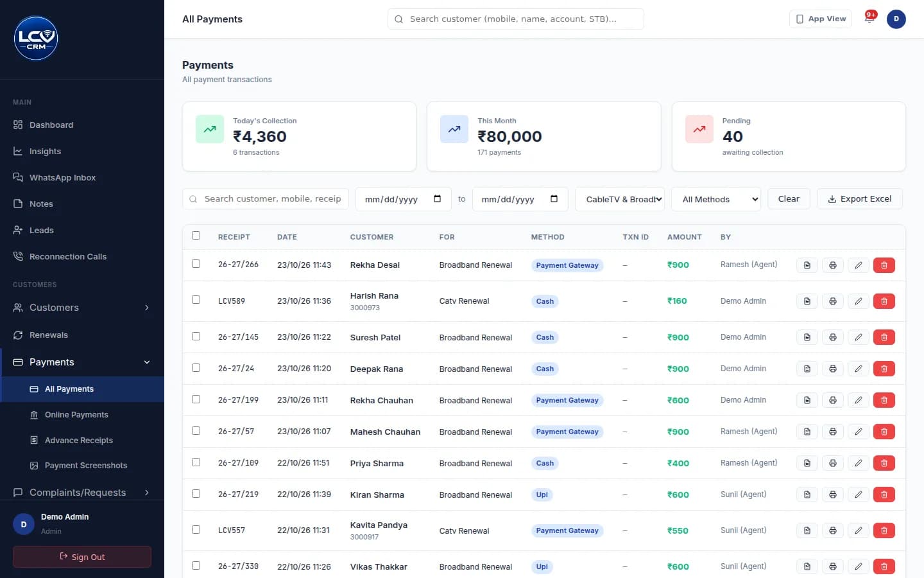Expand the Customers sidebar section
Image resolution: width=924 pixels, height=578 pixels.
click(82, 308)
